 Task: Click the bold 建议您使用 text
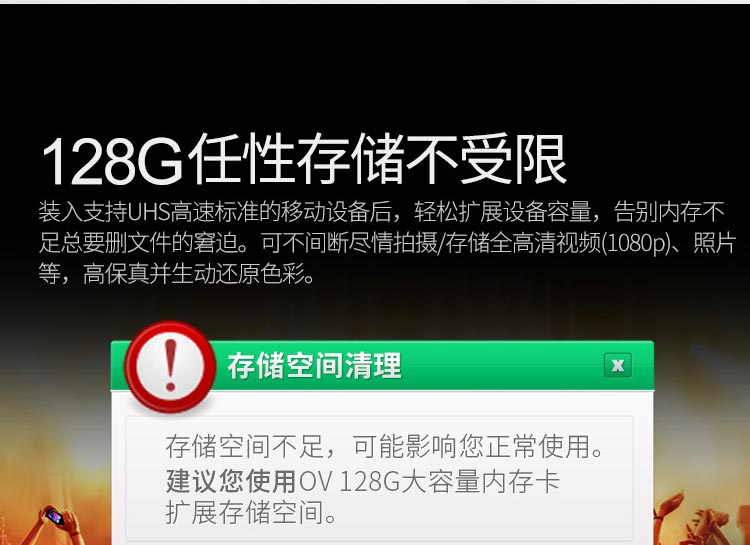231,481
